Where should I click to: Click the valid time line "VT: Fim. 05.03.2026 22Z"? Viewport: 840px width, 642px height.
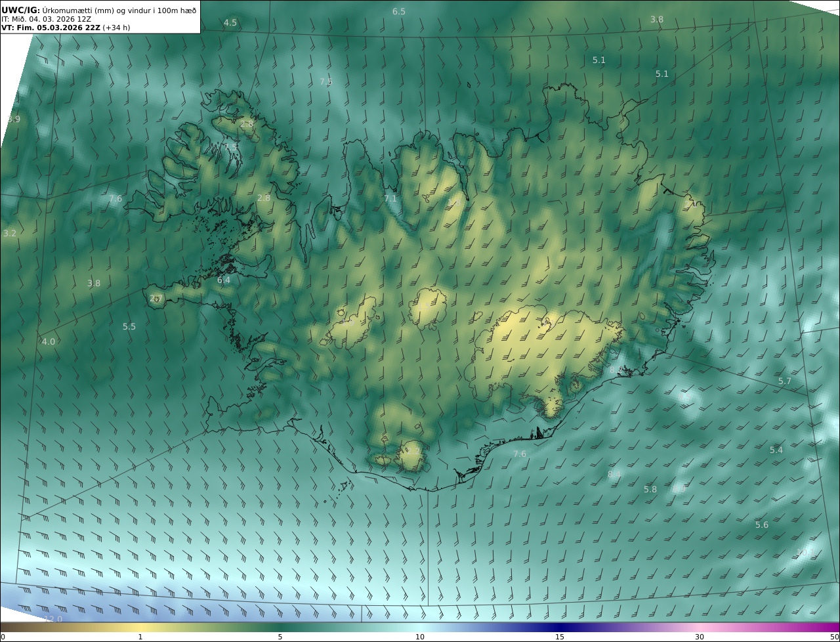click(51, 28)
